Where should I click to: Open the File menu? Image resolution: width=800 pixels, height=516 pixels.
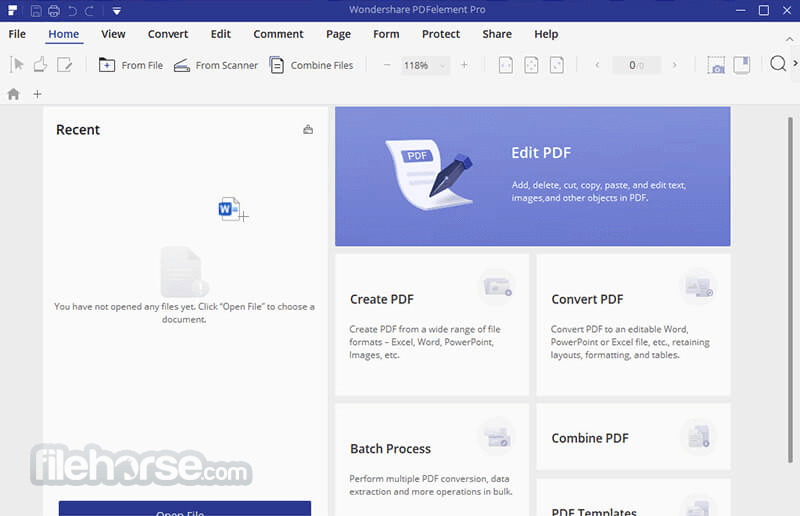(17, 34)
